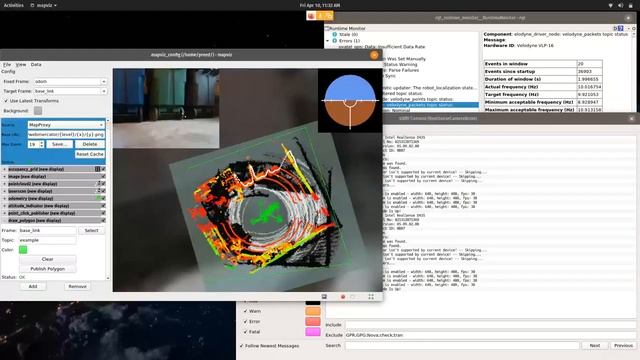Click the Save... button
This screenshot has width=640, height=360.
click(x=60, y=144)
